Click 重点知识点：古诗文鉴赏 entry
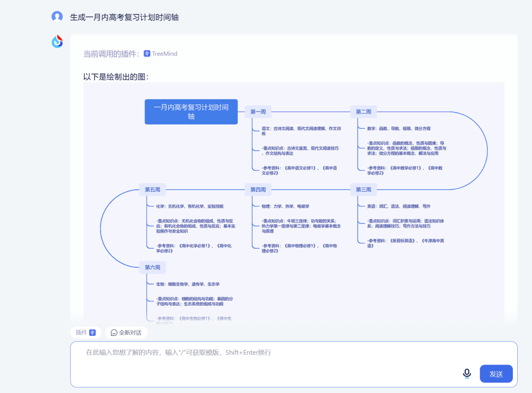This screenshot has width=532, height=393. (x=300, y=151)
